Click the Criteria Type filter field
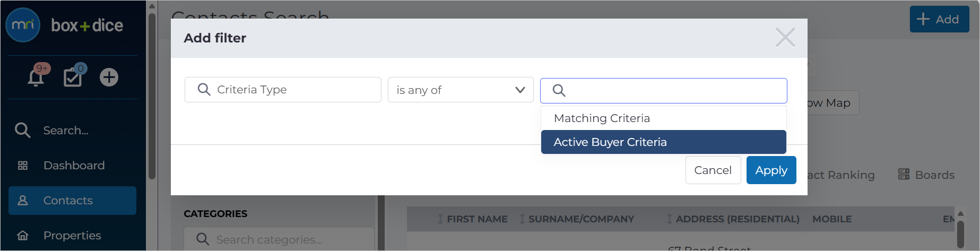This screenshot has width=980, height=251. pyautogui.click(x=283, y=90)
